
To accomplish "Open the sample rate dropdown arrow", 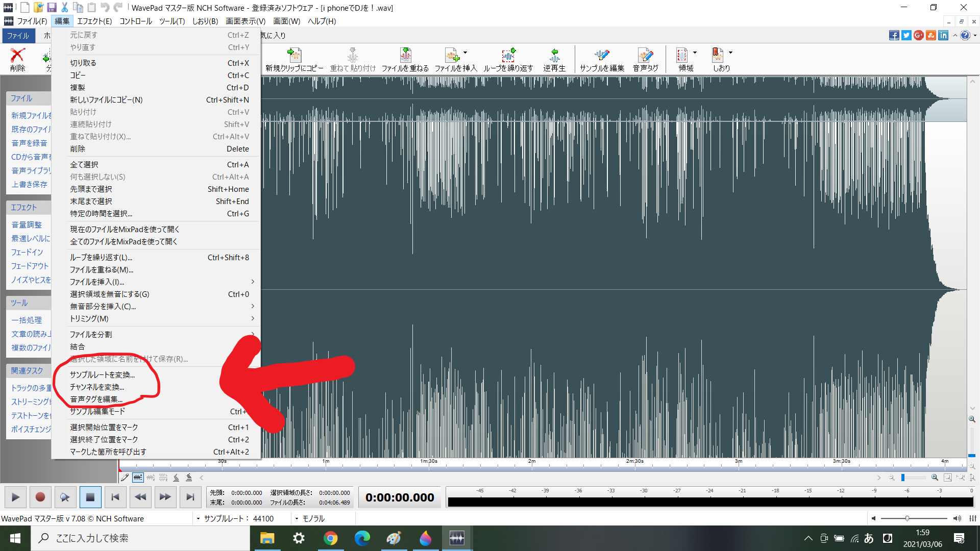I will [198, 518].
